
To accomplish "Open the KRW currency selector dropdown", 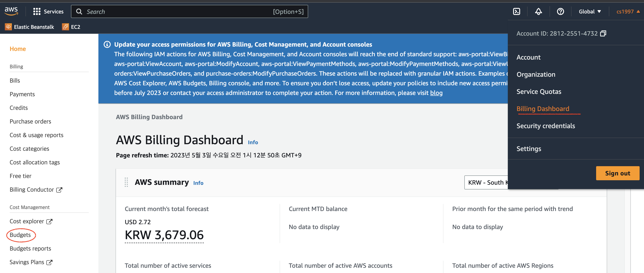I will pos(486,182).
